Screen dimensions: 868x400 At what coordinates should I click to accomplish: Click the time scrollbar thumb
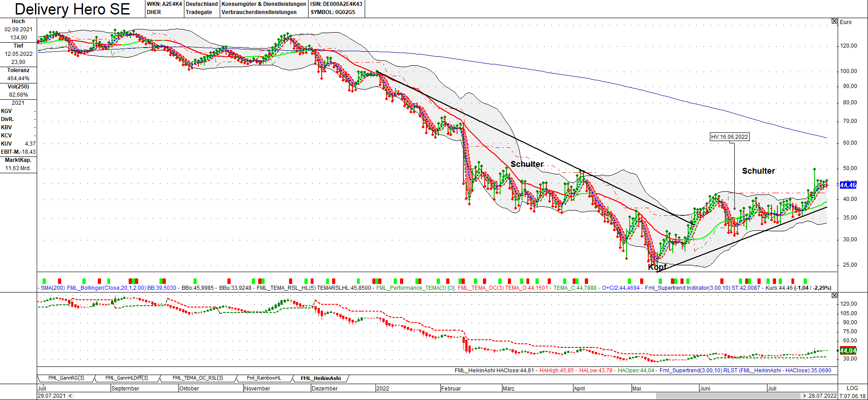(x=728, y=396)
